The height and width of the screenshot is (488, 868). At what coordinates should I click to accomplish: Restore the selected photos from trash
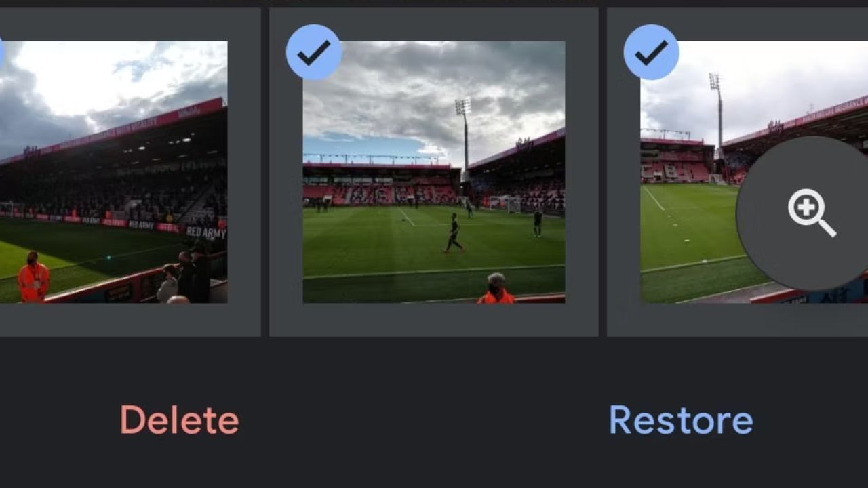point(681,420)
